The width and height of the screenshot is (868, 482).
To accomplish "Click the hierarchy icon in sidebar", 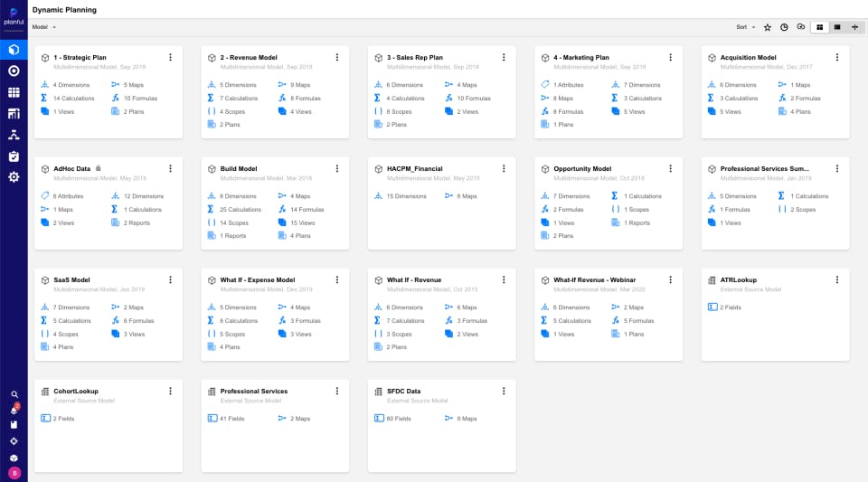I will point(14,135).
